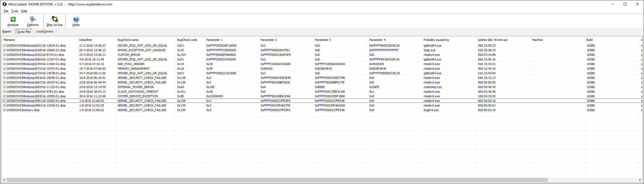
Task: Click the KMODE_EXCEPTION_NOT_HANDLED cell
Action: (142, 50)
